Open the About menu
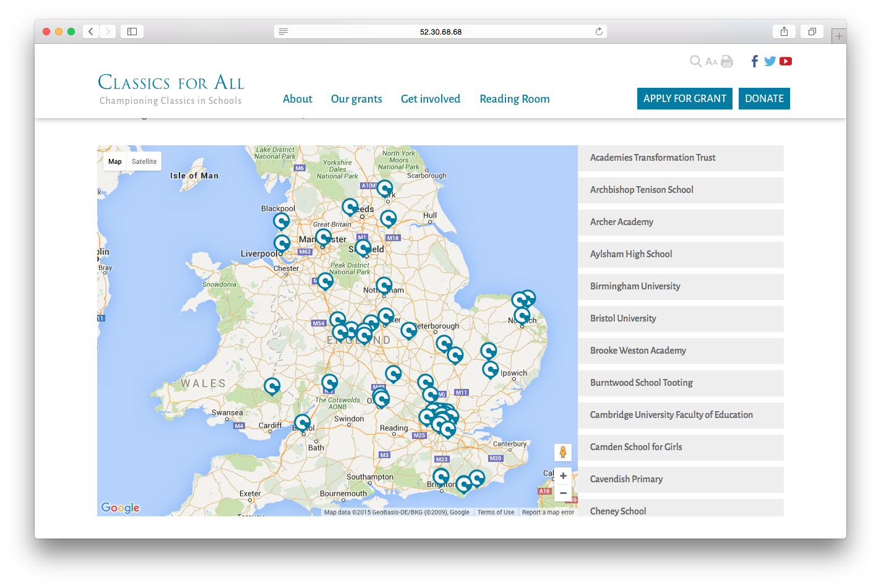The width and height of the screenshot is (881, 588). point(298,99)
